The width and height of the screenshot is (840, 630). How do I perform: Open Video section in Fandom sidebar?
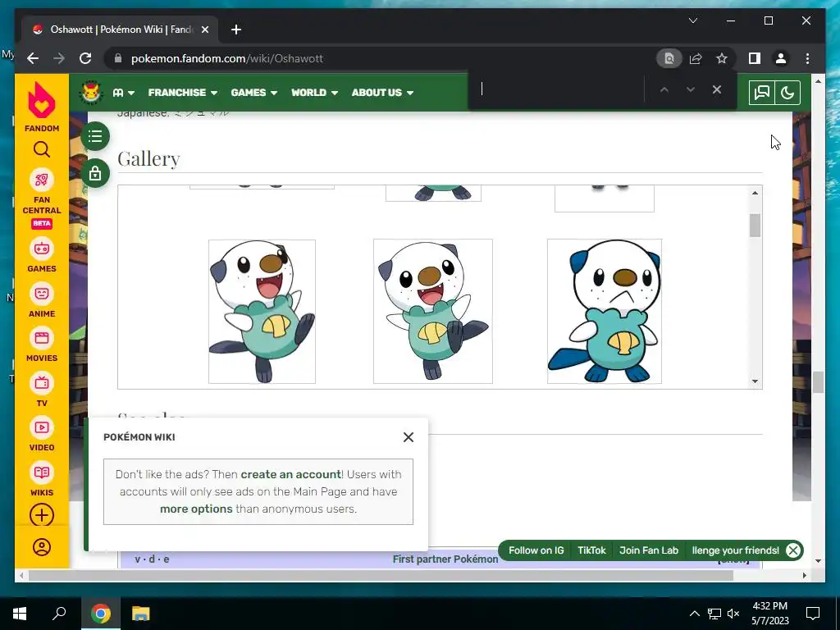coord(42,434)
